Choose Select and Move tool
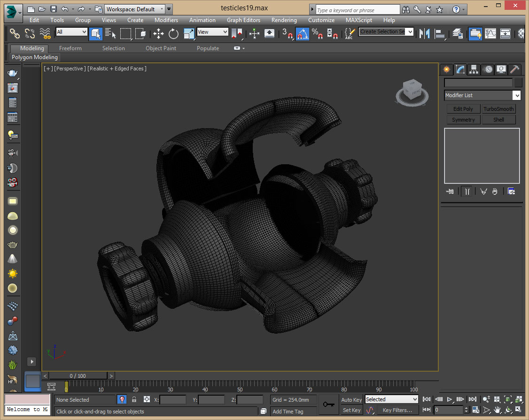529x420 pixels. pos(158,33)
